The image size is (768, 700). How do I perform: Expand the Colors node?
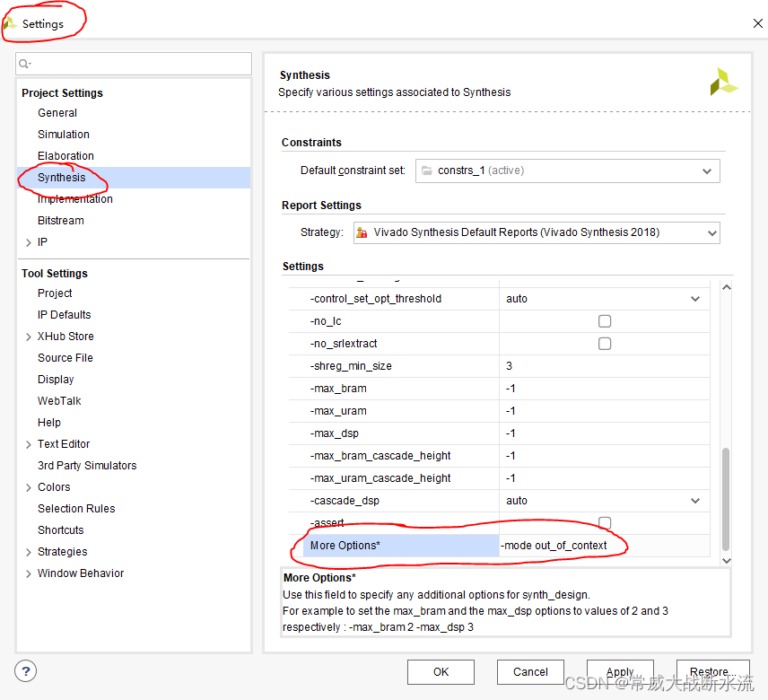[x=29, y=487]
